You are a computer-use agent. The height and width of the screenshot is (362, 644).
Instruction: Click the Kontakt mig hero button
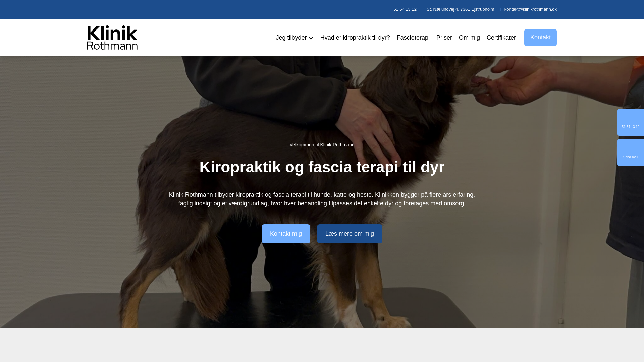[286, 234]
